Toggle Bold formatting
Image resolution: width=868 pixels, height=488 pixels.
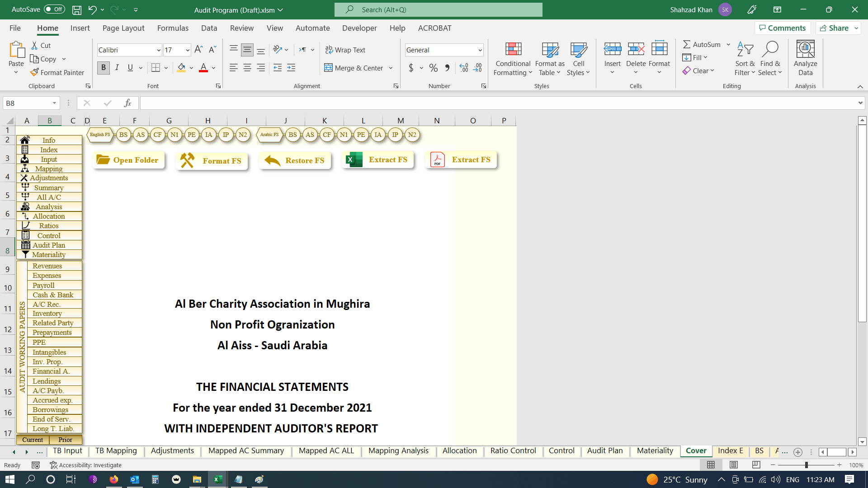104,68
